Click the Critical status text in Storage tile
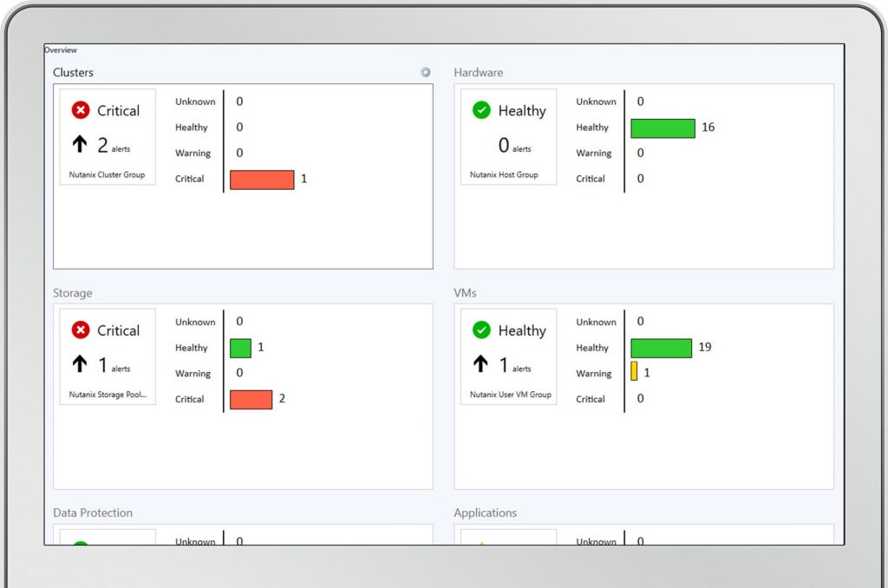The height and width of the screenshot is (588, 888). click(118, 330)
